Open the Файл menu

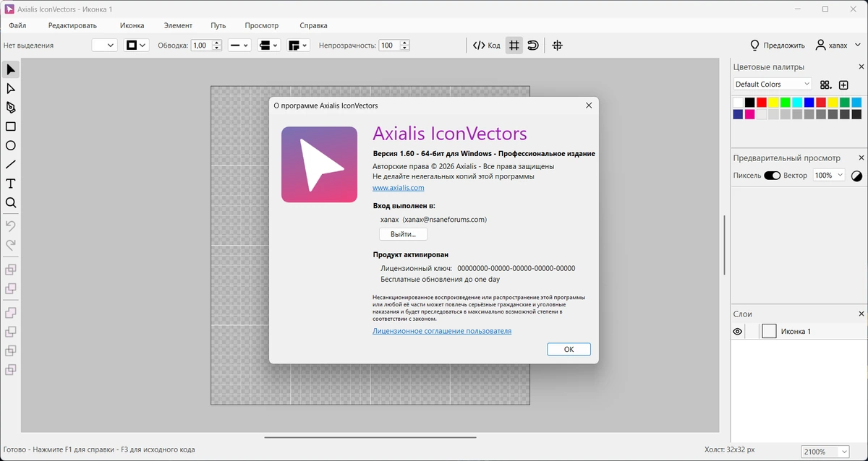pos(17,25)
